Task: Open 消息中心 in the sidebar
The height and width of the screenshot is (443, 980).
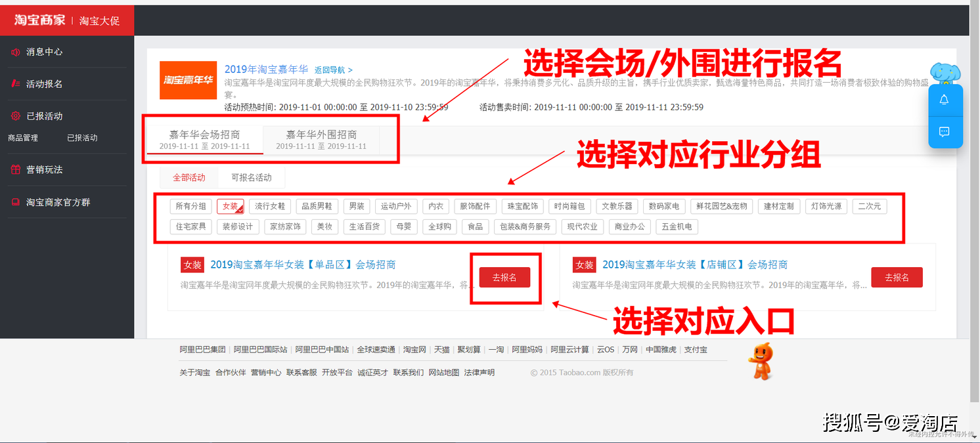Action: point(44,52)
